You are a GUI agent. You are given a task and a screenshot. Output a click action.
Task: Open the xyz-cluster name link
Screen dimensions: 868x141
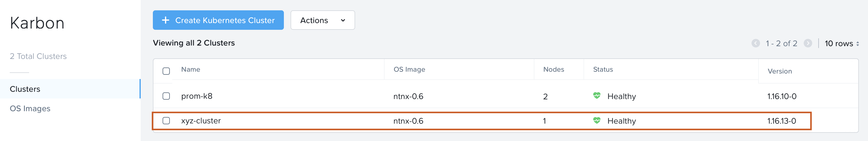click(201, 121)
